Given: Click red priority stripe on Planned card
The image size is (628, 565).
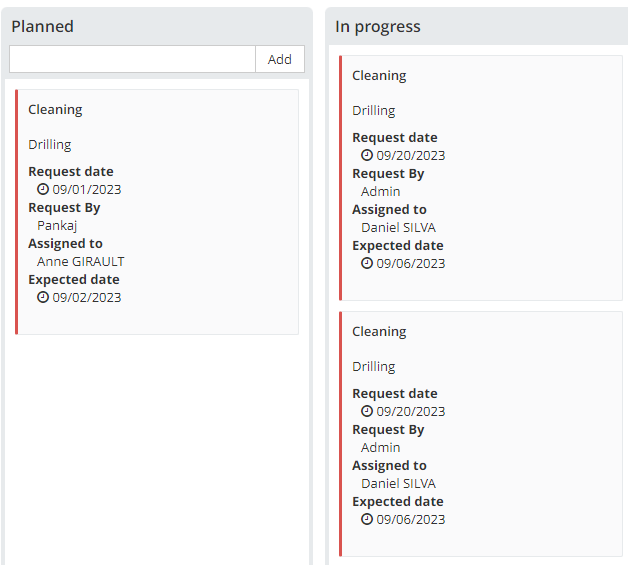Looking at the screenshot, I should click(17, 212).
